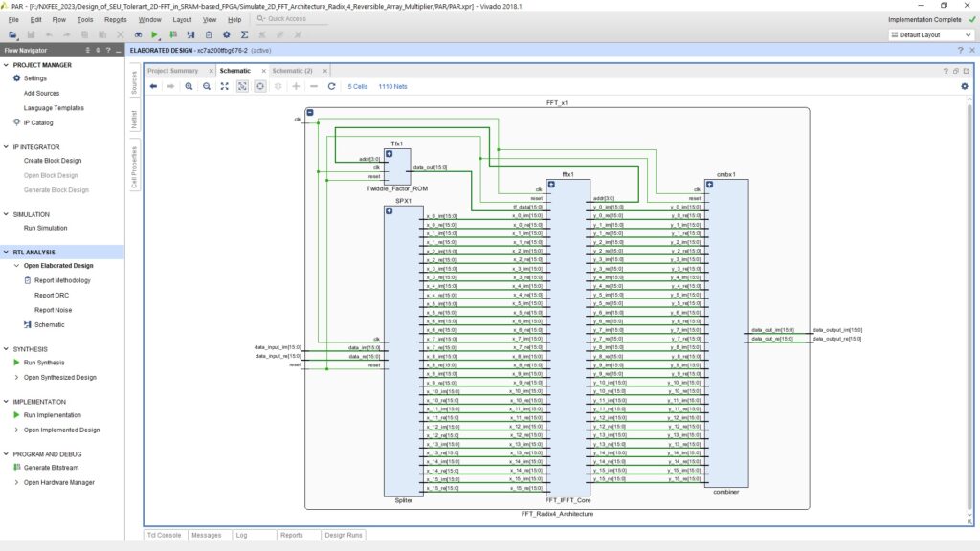
Task: Refresh the schematic view
Action: 332,86
